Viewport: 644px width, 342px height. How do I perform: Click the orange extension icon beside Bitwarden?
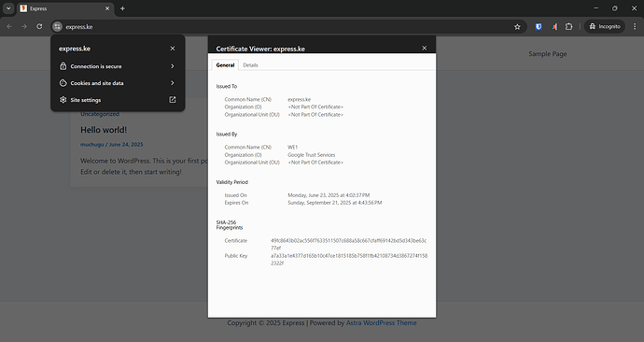tap(554, 27)
